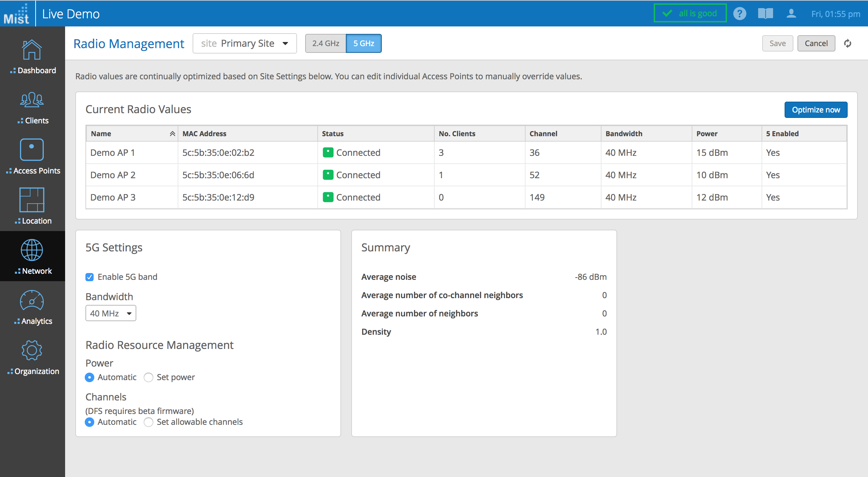Viewport: 868px width, 477px height.
Task: Click the help question mark icon
Action: [x=739, y=14]
